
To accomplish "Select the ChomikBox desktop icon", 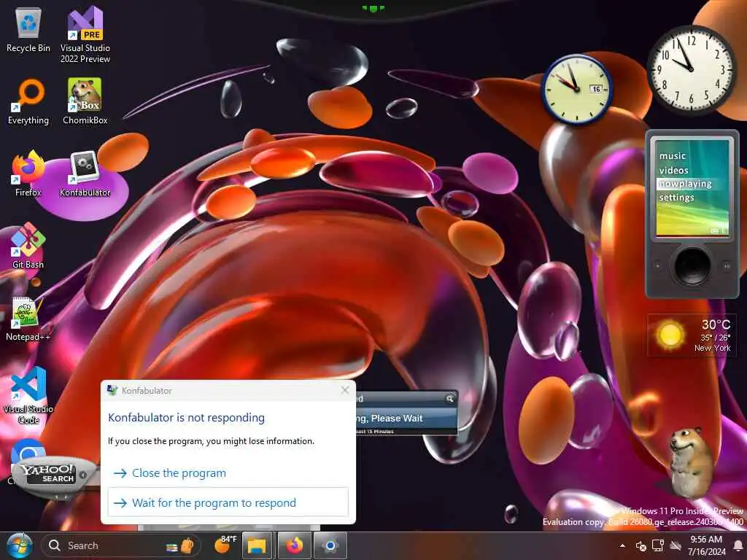I will [x=85, y=101].
